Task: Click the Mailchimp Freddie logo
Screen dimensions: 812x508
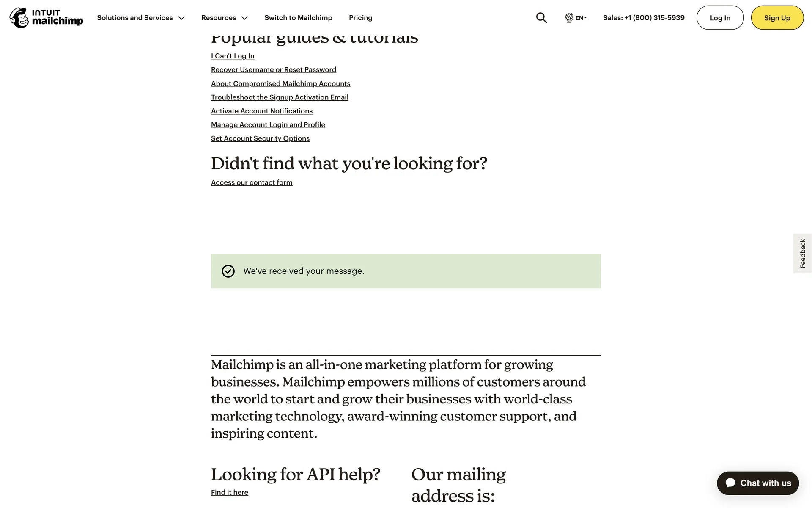Action: pos(19,18)
